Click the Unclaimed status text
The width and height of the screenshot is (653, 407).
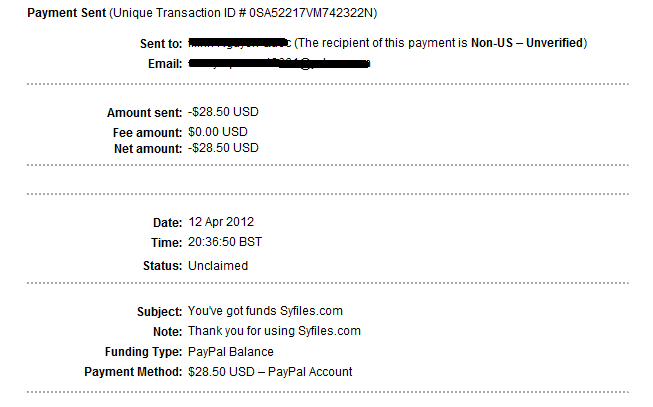click(x=218, y=266)
